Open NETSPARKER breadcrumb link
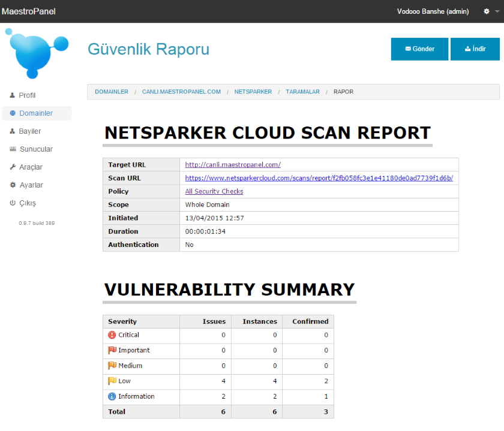 point(253,92)
